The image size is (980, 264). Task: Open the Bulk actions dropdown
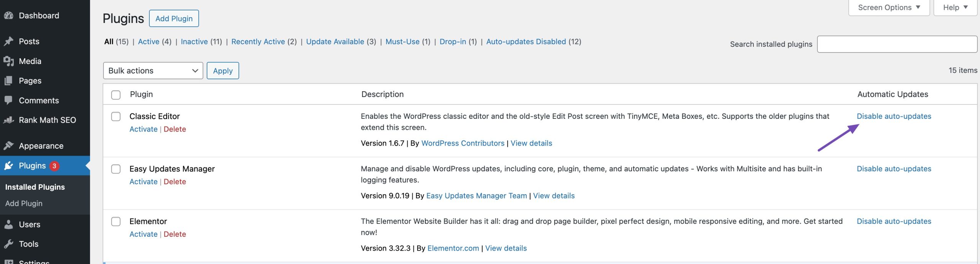pos(153,71)
